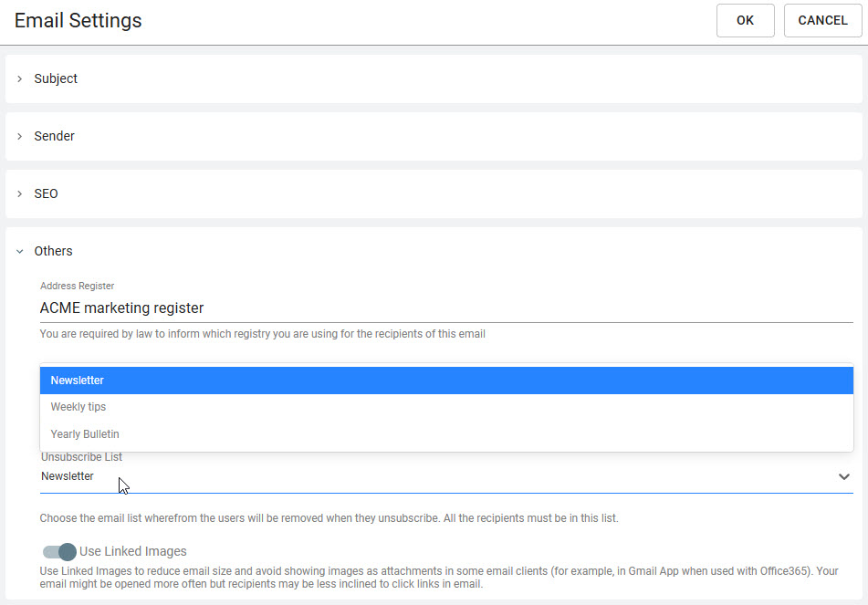The width and height of the screenshot is (868, 605).
Task: Confirm settings with the OK button
Action: (x=745, y=20)
